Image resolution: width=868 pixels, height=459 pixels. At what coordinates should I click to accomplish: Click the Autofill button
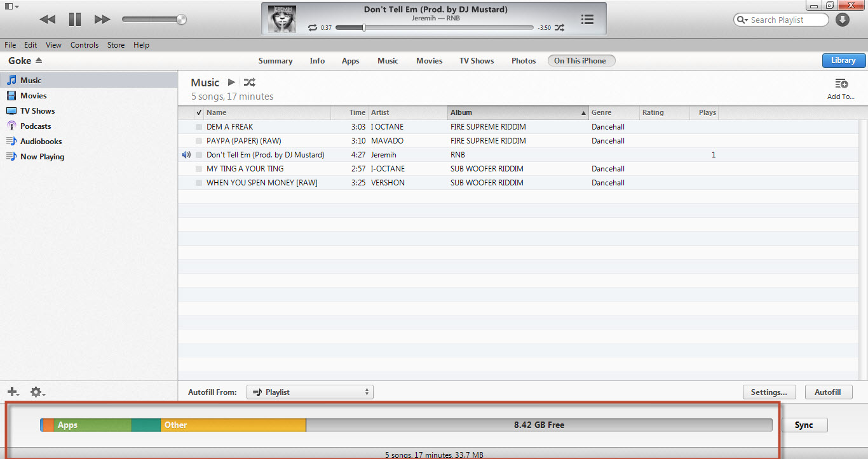[828, 392]
